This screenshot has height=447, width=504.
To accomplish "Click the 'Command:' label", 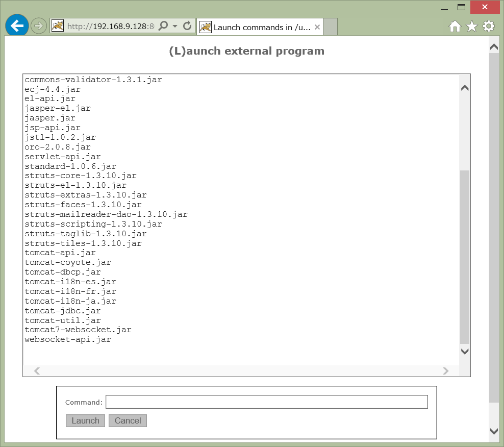I will pyautogui.click(x=84, y=402).
